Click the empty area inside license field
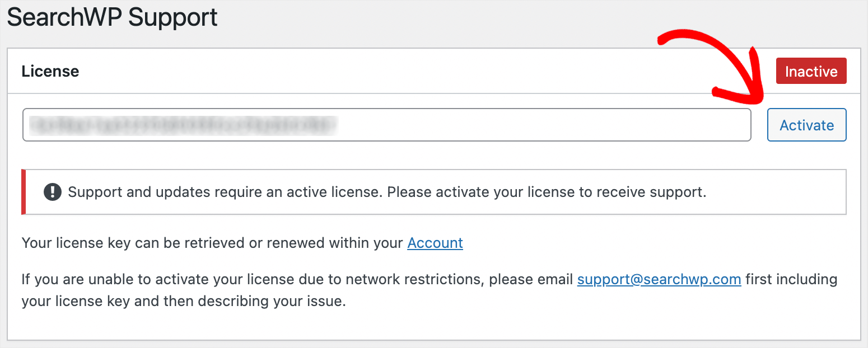Image resolution: width=868 pixels, height=348 pixels. point(543,125)
